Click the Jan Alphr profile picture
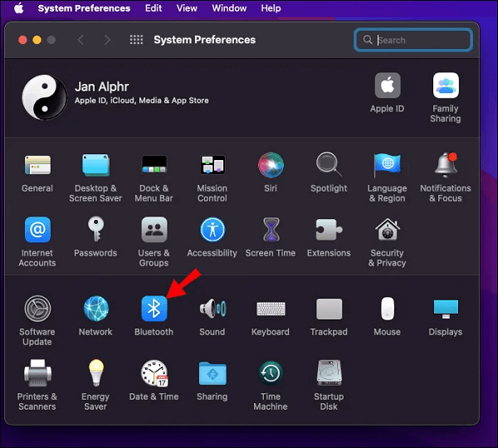 pos(44,97)
